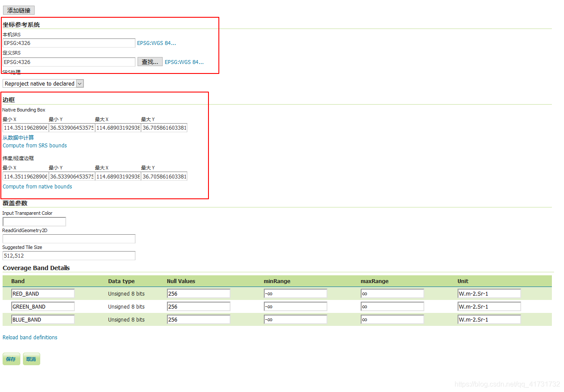564x392 pixels.
Task: Click the 'Coverage Band Details' heading
Action: (36, 268)
